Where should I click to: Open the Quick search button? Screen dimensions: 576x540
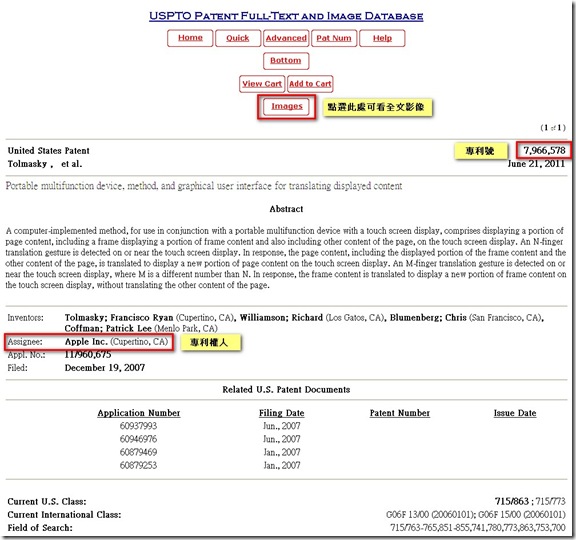pyautogui.click(x=238, y=38)
